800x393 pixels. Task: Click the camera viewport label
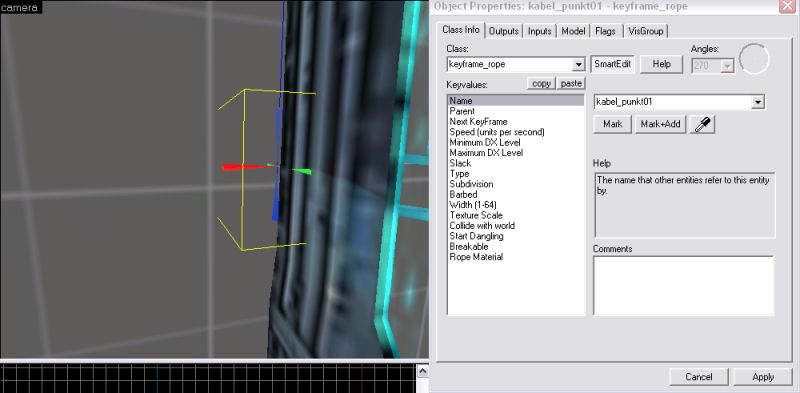(20, 7)
